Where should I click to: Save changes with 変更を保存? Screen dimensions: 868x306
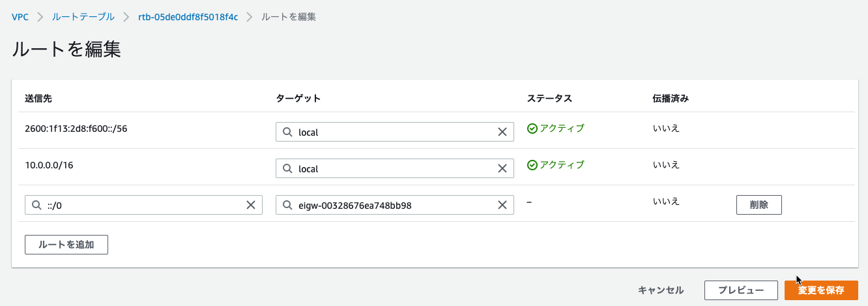(x=821, y=290)
